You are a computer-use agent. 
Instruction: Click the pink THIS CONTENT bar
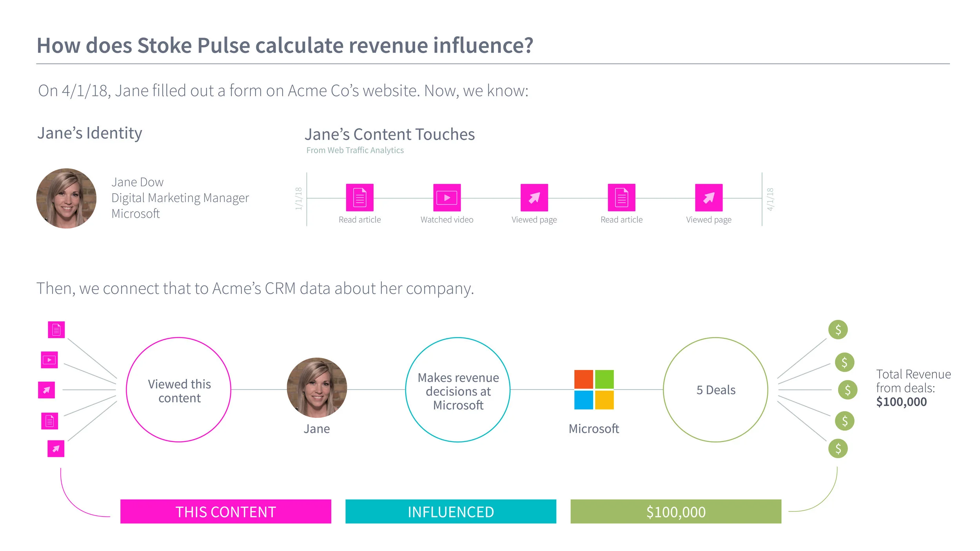pos(225,511)
